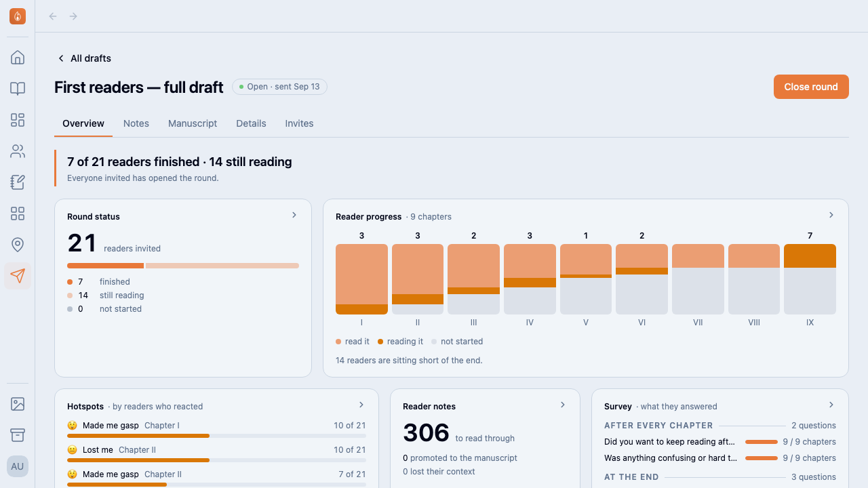Select the four-equal-squares grid sidebar icon
The height and width of the screenshot is (488, 868).
point(18,213)
